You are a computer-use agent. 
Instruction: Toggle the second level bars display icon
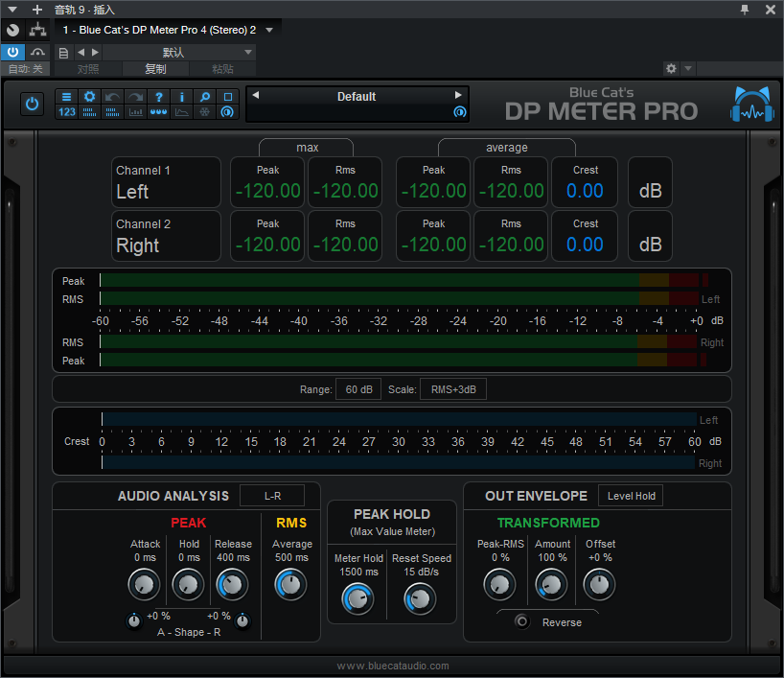coord(112,111)
